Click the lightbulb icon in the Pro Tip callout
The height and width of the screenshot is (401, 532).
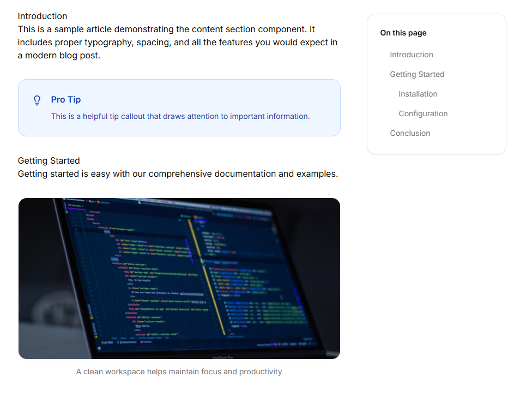[37, 100]
